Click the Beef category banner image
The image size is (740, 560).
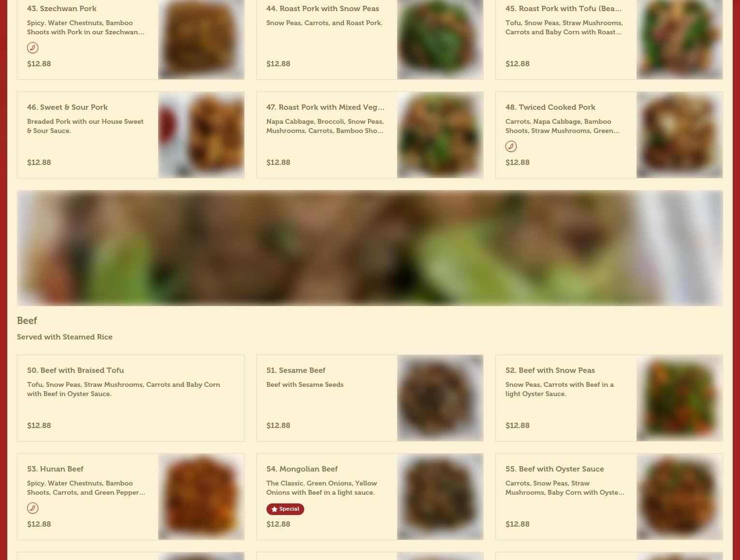click(x=370, y=248)
